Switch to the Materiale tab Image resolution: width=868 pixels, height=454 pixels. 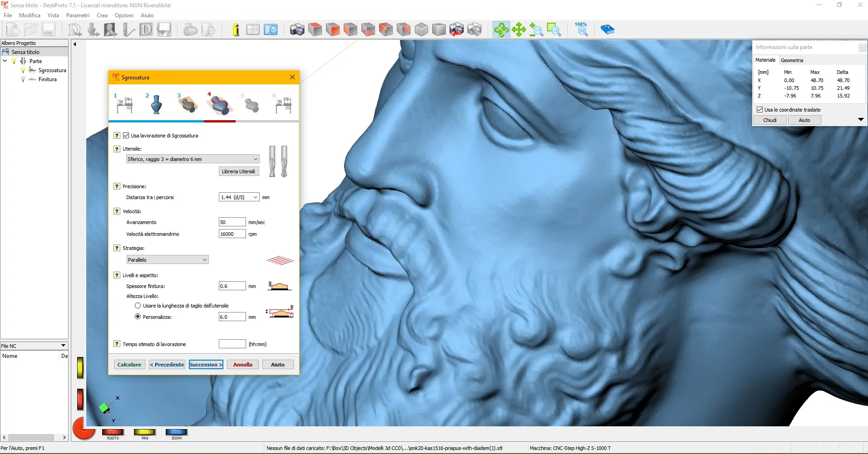point(765,60)
